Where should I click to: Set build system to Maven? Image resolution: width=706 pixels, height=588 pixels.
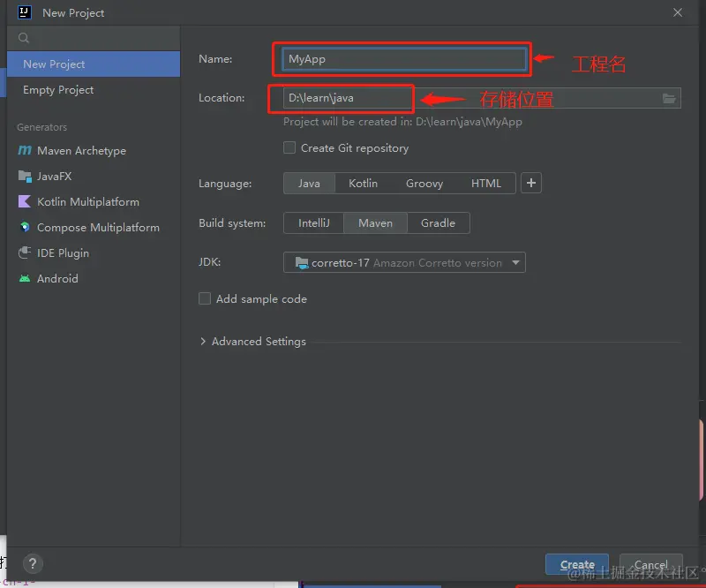pos(375,223)
